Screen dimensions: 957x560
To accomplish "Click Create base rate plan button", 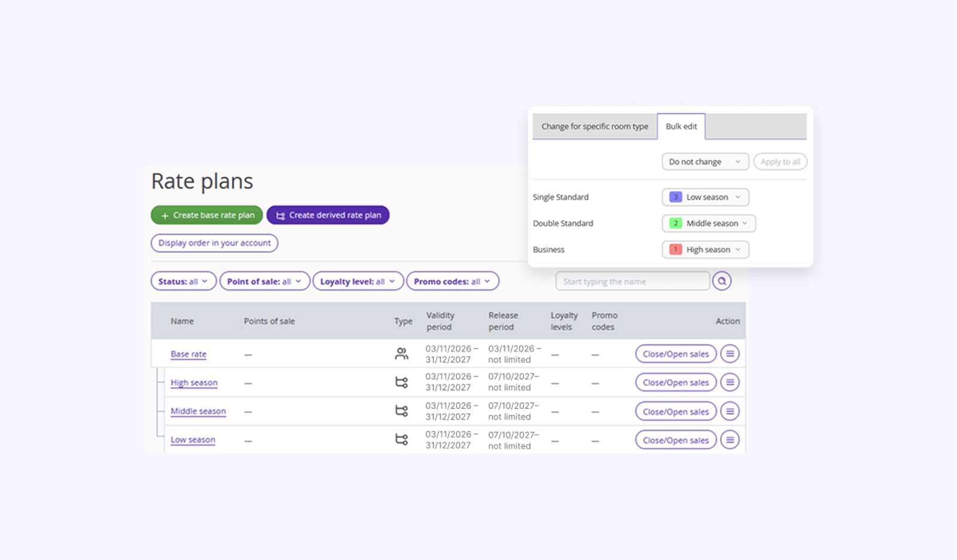I will click(207, 215).
